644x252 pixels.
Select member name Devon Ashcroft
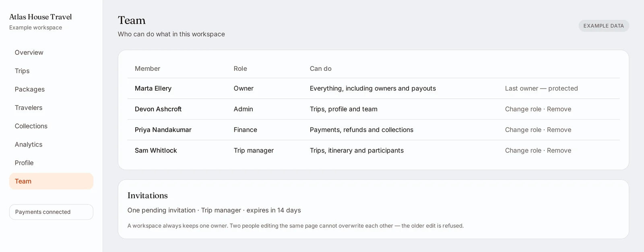[x=158, y=109]
